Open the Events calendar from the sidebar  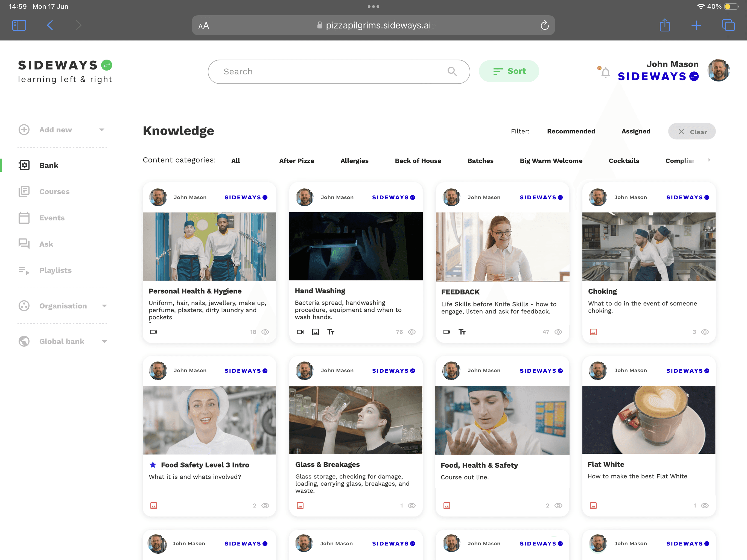click(24, 218)
